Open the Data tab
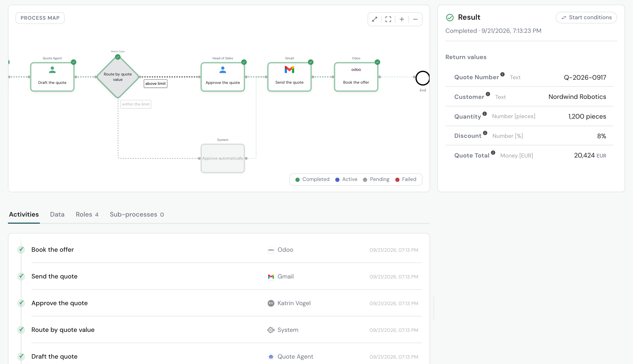This screenshot has width=633, height=364. (x=57, y=214)
